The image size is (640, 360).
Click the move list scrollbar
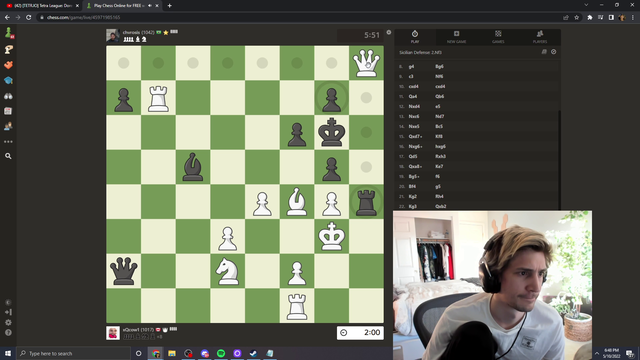pyautogui.click(x=559, y=159)
